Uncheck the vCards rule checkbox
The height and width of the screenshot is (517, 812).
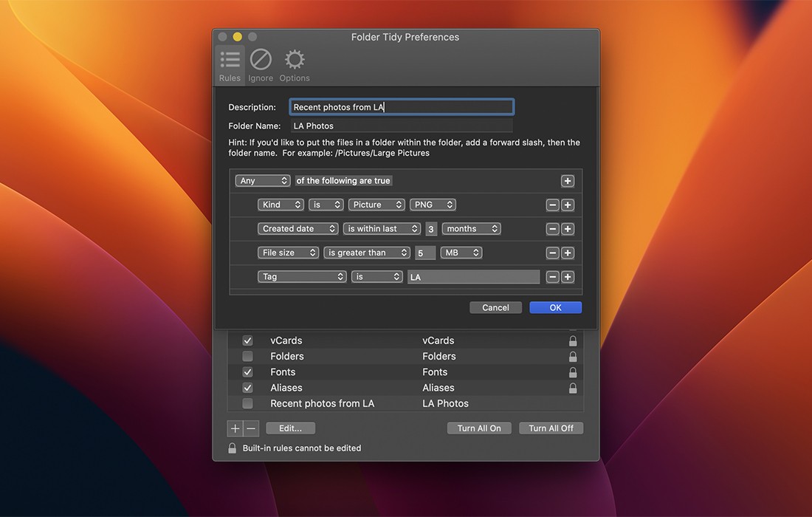248,341
